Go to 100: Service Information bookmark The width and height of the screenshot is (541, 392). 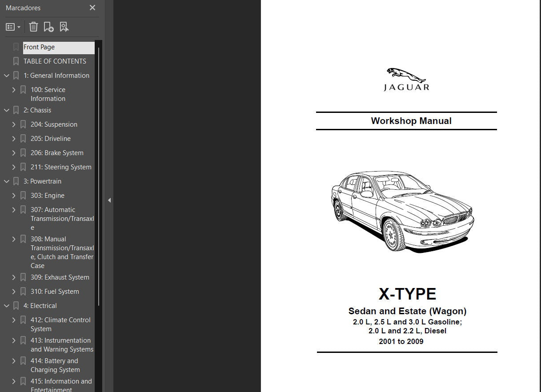[x=48, y=94]
